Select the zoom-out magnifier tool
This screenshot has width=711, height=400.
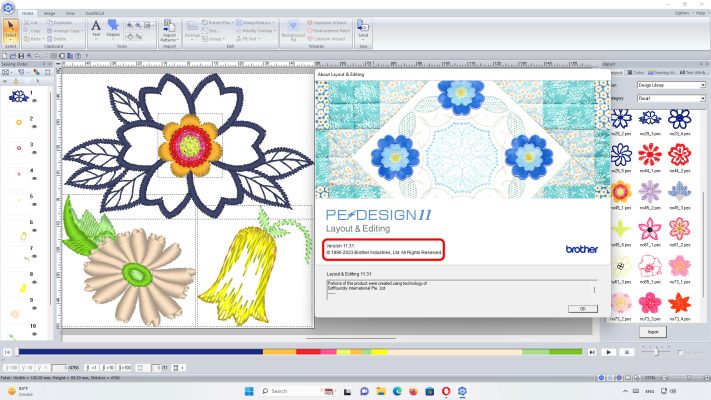pyautogui.click(x=138, y=25)
